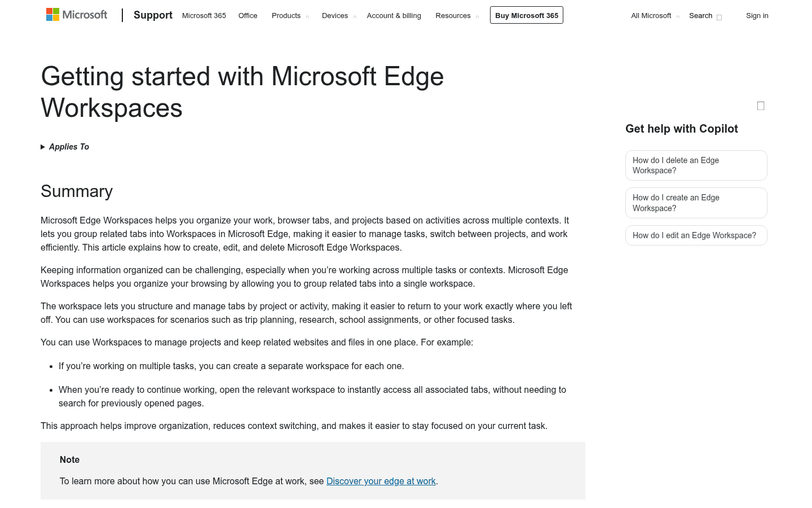The height and width of the screenshot is (508, 812).
Task: Go to the Office nav item
Action: (248, 16)
